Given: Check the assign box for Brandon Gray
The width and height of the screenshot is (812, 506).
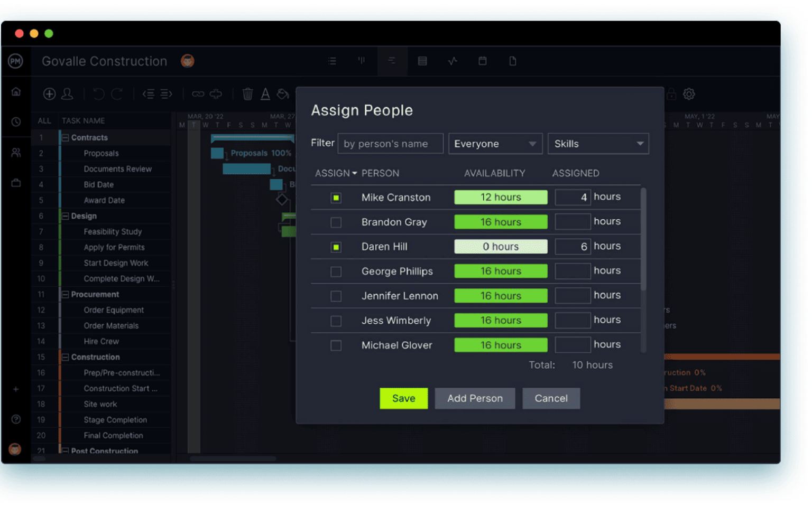Looking at the screenshot, I should click(x=336, y=222).
